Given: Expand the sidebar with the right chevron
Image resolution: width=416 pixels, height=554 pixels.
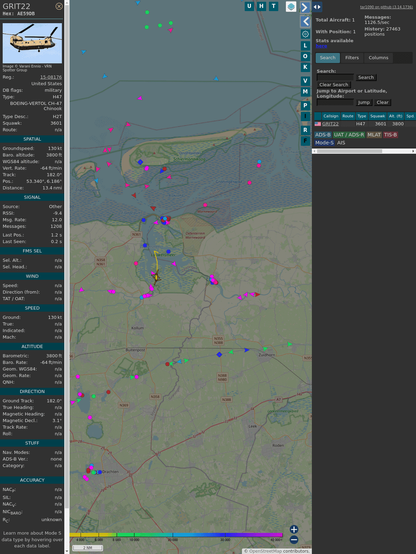Looking at the screenshot, I should [305, 7].
